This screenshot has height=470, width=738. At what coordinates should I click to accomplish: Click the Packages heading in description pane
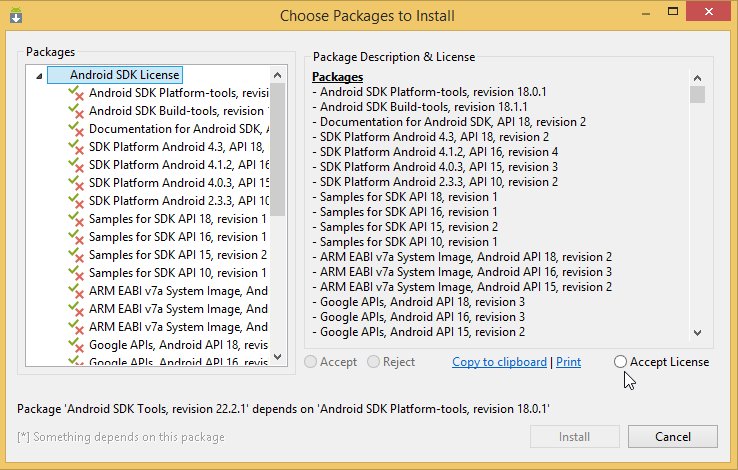click(x=337, y=77)
